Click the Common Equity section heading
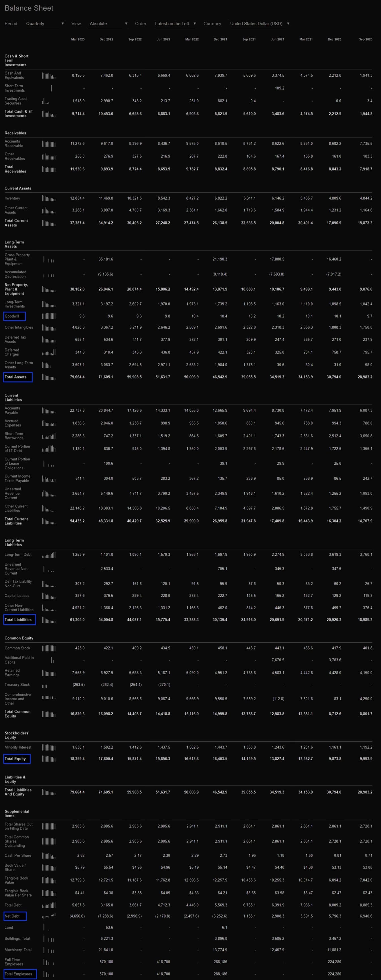 [19, 638]
